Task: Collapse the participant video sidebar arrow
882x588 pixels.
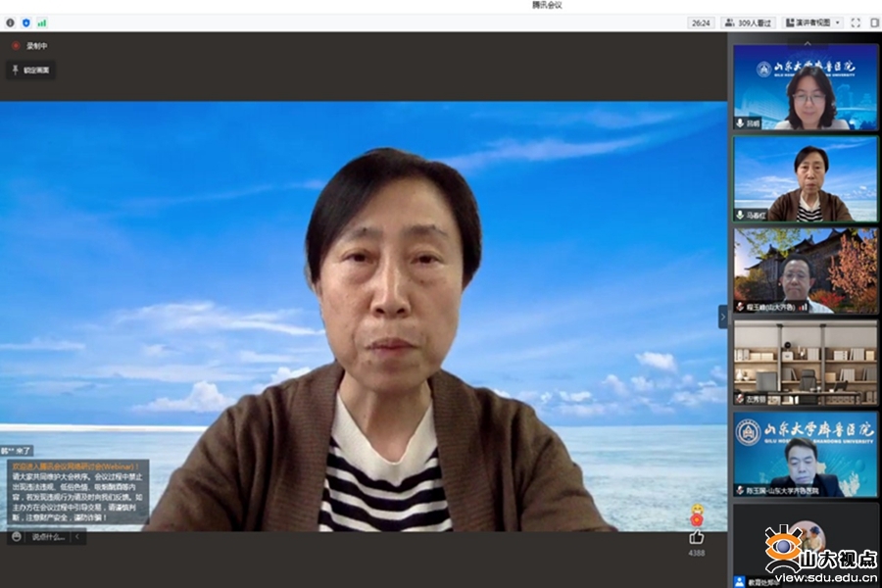Action: [723, 316]
